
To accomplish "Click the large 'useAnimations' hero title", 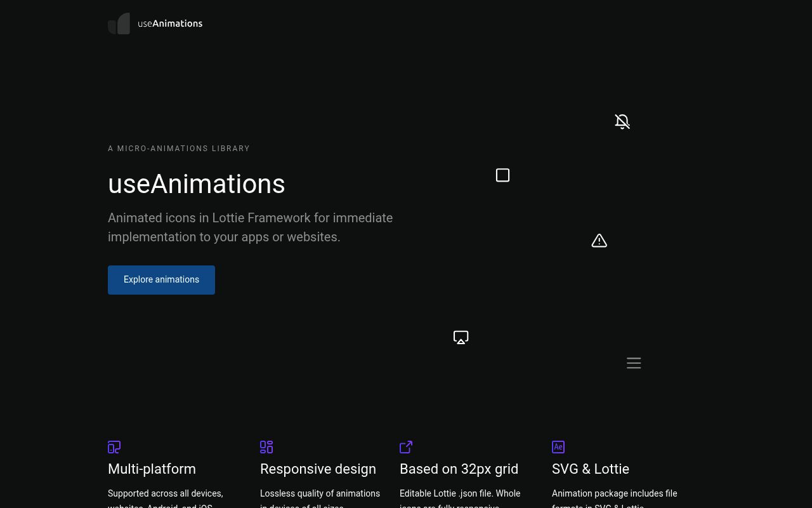I will (x=197, y=184).
